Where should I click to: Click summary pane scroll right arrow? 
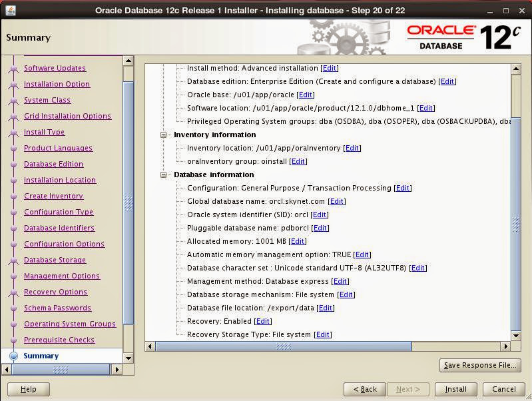coord(505,346)
